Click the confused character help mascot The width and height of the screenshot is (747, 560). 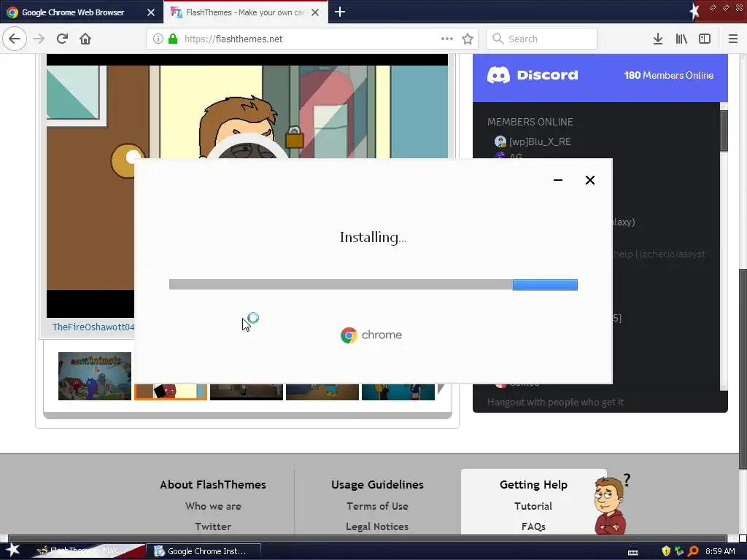coord(611,505)
